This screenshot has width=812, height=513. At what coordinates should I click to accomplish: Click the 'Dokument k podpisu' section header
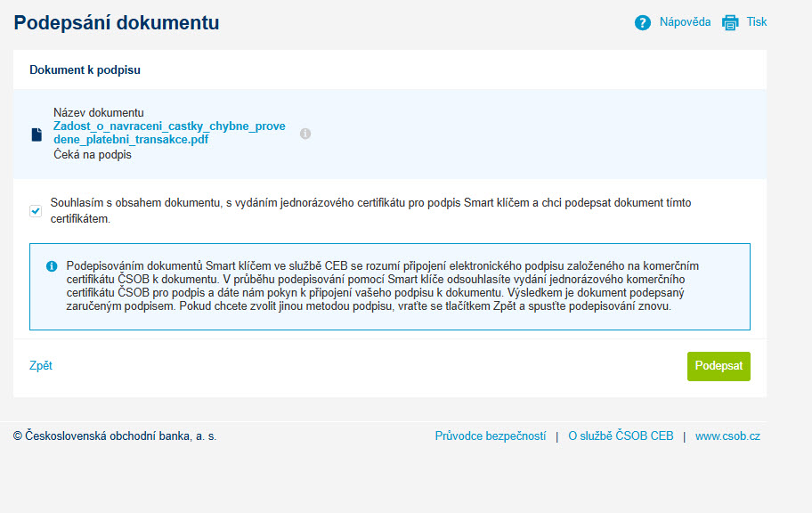click(85, 70)
